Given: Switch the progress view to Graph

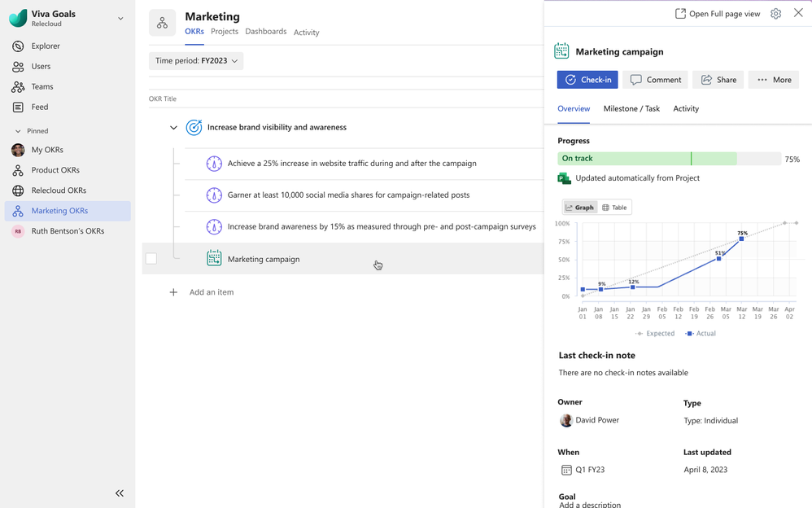Looking at the screenshot, I should point(580,208).
